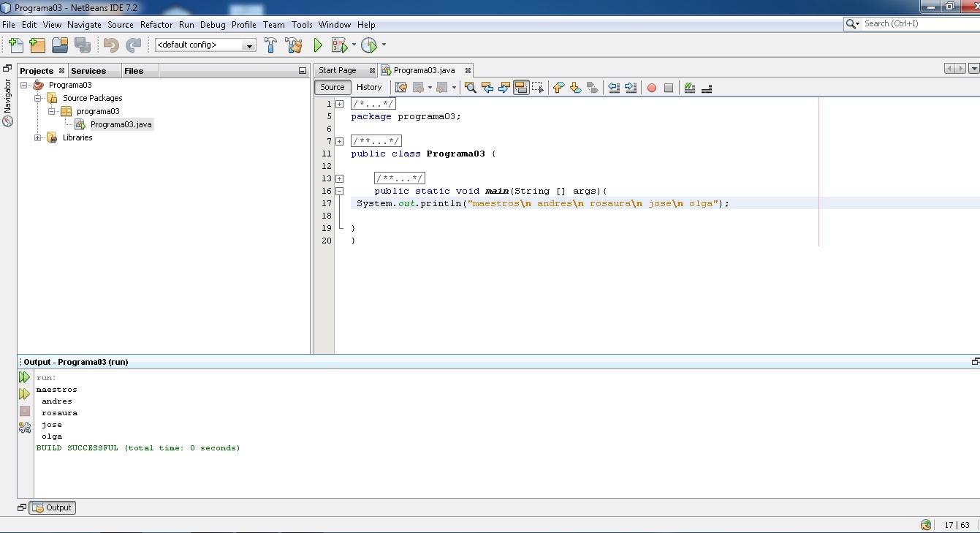Image resolution: width=980 pixels, height=533 pixels.
Task: Toggle Highlight Search in the editor toolbar
Action: coord(520,87)
